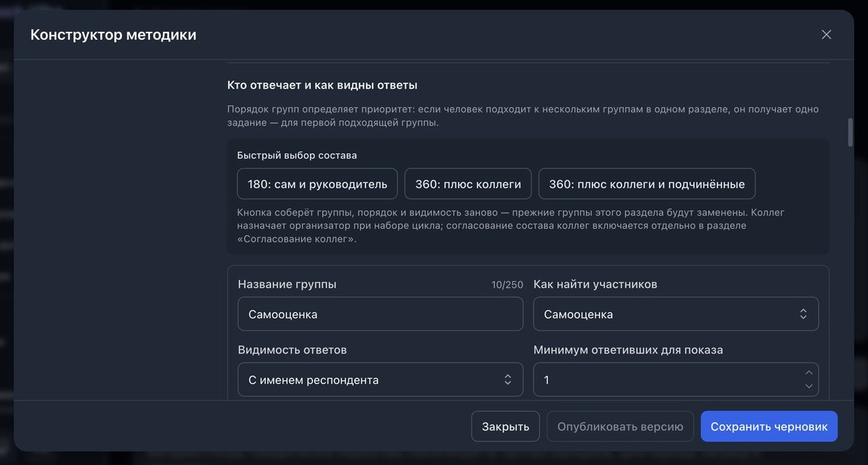The image size is (868, 465).
Task: Close the Конструктор методики dialog with X
Action: pos(826,34)
